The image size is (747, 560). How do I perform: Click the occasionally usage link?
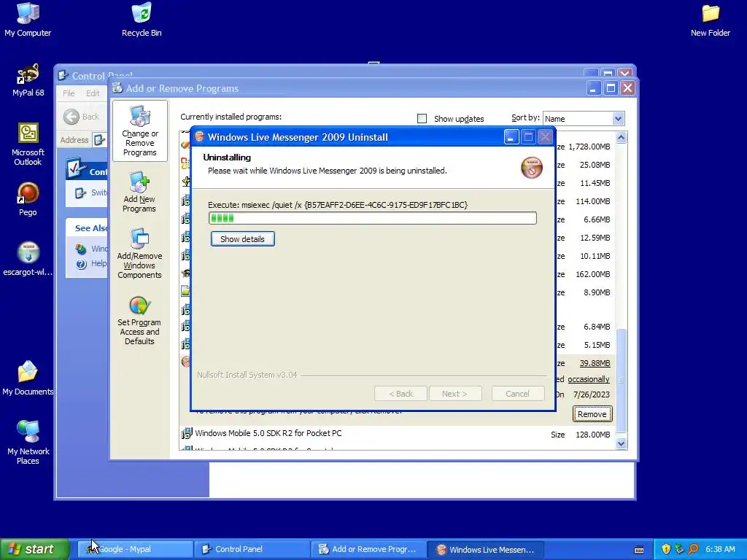coord(589,379)
